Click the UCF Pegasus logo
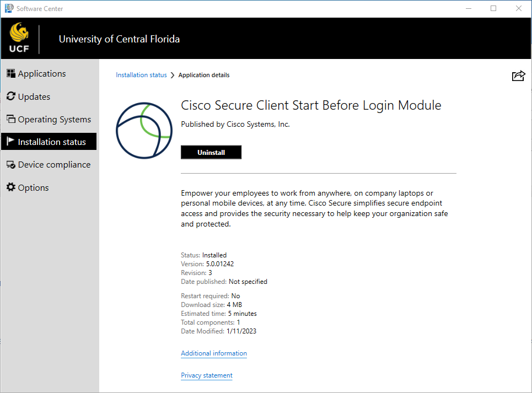 [19, 38]
